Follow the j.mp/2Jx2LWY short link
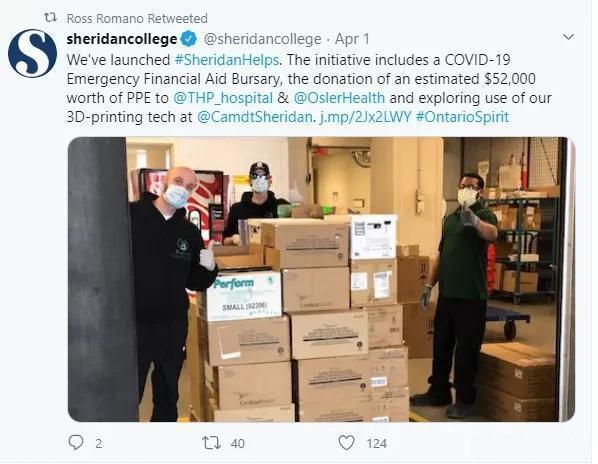 365,117
